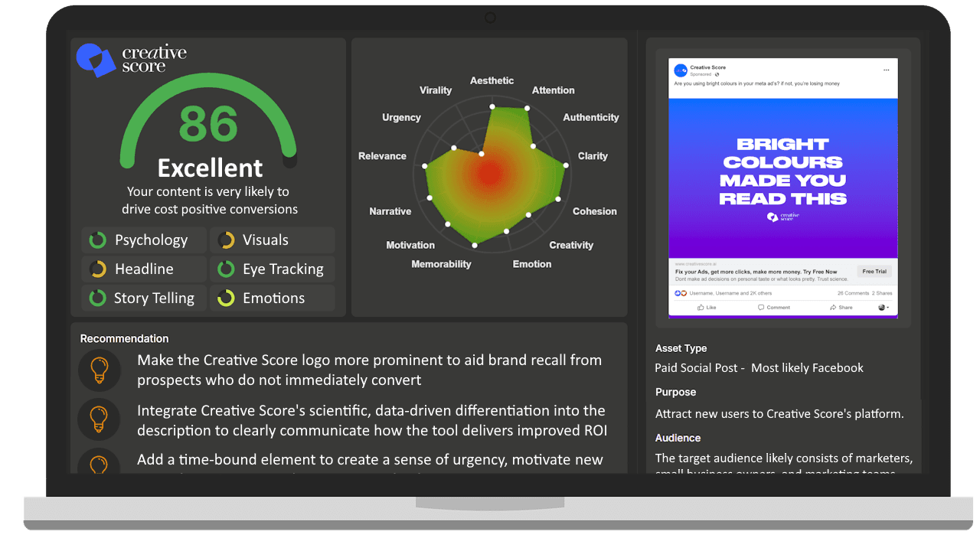Click the Eye Tracking score ring icon
This screenshot has height=551, width=980.
point(226,269)
